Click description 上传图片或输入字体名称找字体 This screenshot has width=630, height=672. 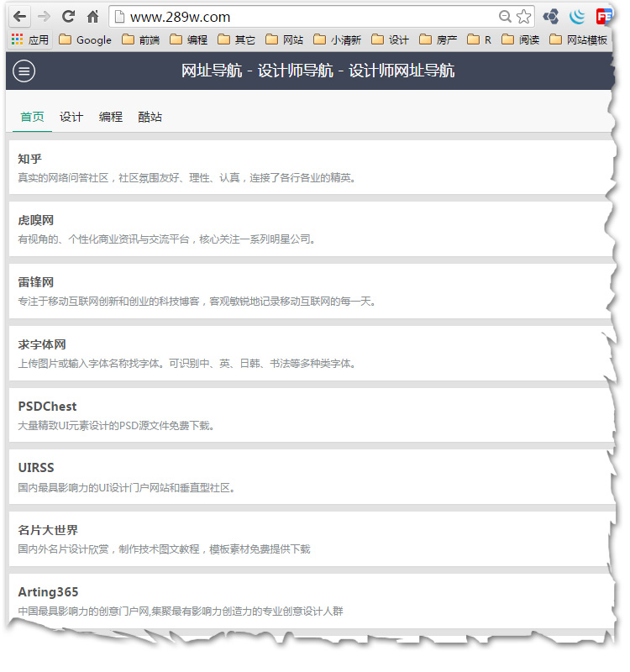(x=187, y=363)
